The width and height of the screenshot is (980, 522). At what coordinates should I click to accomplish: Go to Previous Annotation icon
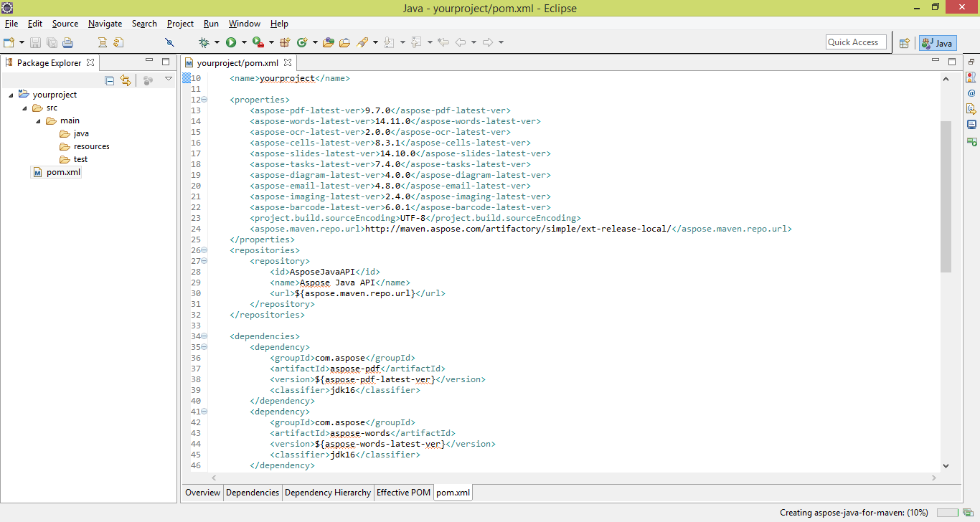click(417, 42)
